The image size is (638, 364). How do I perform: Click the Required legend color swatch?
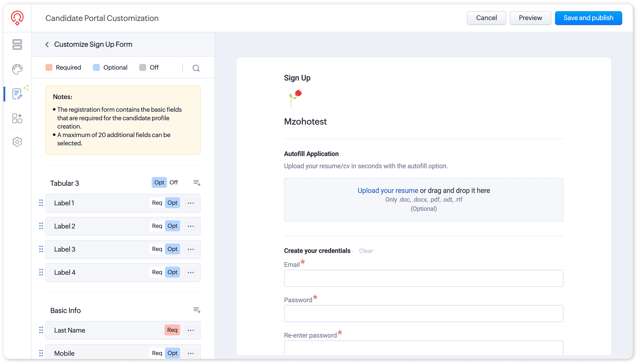point(49,67)
